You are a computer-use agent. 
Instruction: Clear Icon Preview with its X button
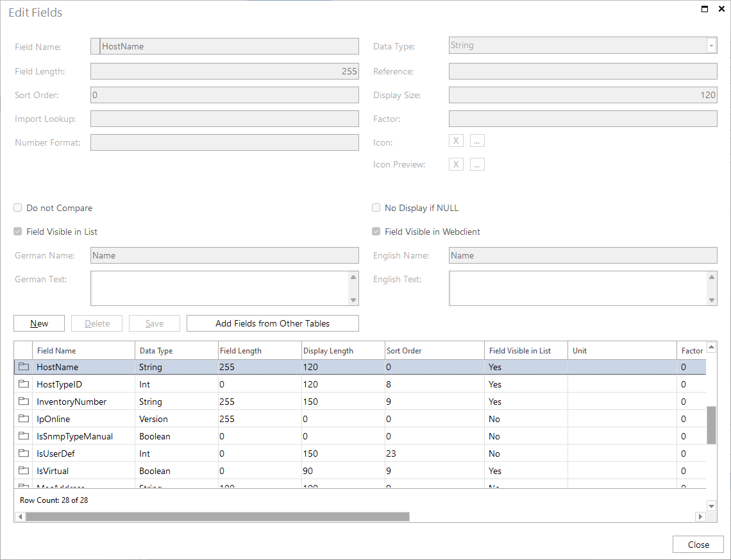[456, 164]
